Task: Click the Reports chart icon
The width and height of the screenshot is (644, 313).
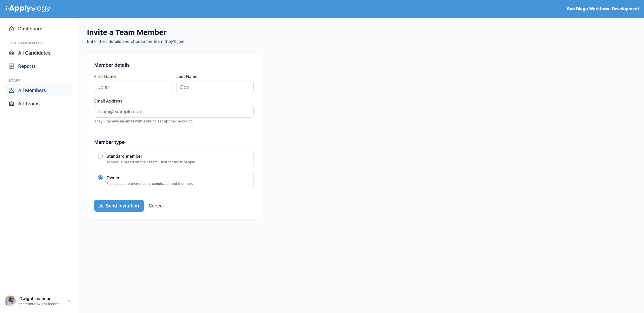Action: (11, 66)
